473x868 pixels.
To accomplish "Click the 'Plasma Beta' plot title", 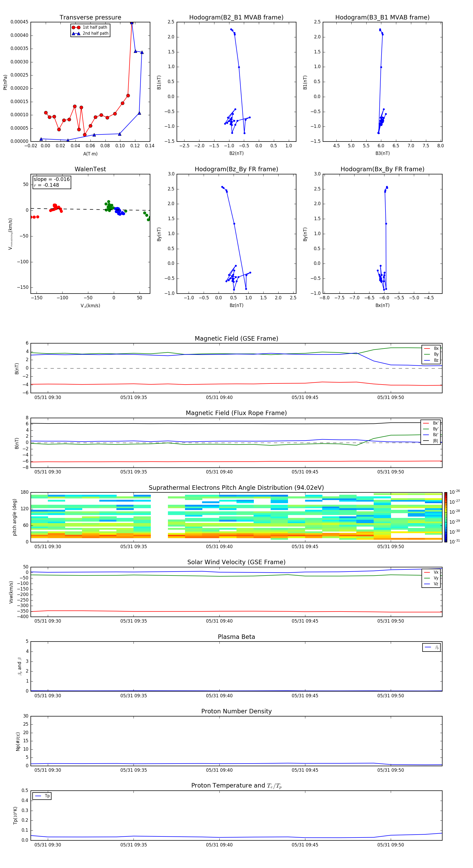I will click(x=236, y=637).
